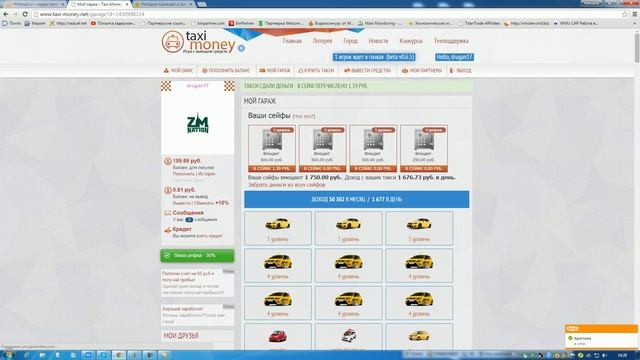
Task: Click the 'Что это?' link beside Ваши сейфы
Action: (x=304, y=116)
